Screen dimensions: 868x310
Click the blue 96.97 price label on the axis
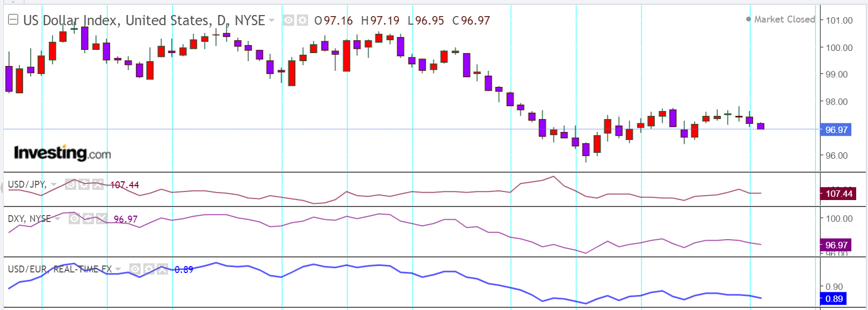(836, 130)
